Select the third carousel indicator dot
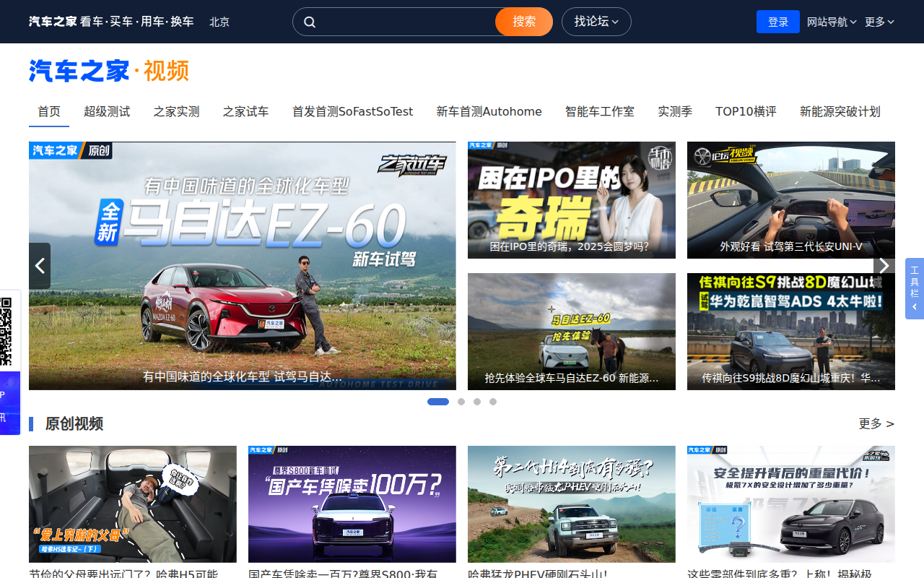The height and width of the screenshot is (578, 924). click(x=477, y=402)
